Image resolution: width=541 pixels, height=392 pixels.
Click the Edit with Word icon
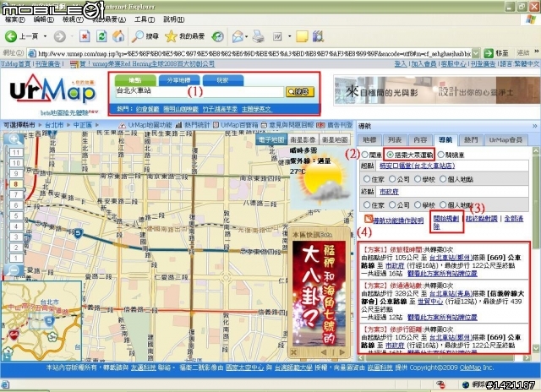277,36
